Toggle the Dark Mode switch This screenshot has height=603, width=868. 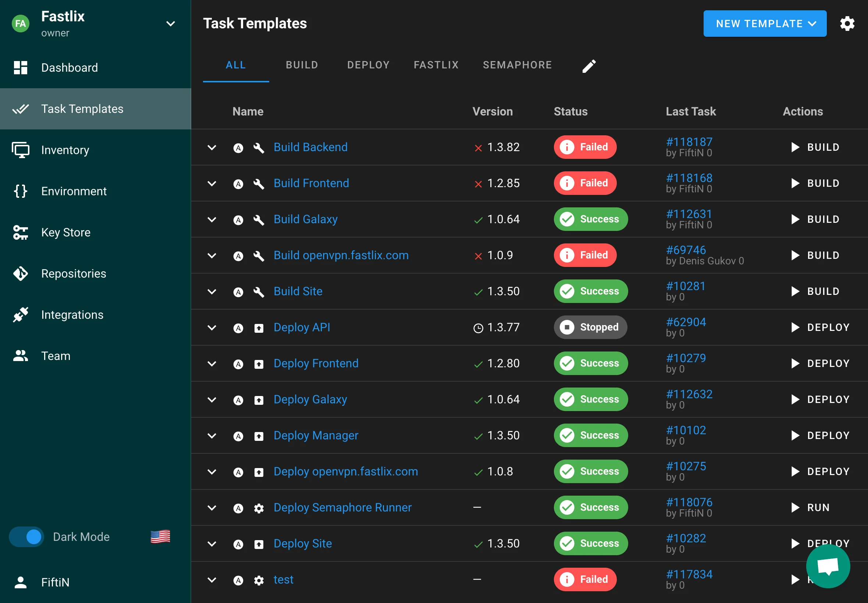(27, 536)
